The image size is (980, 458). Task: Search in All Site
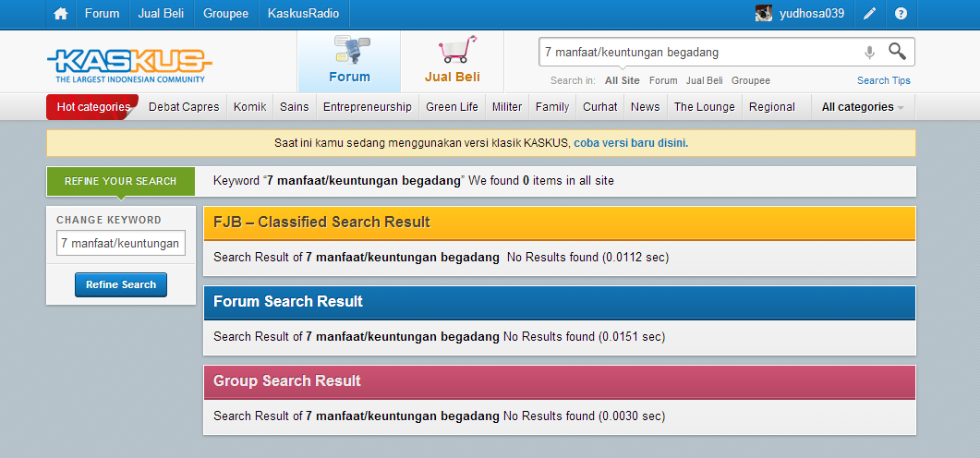click(622, 80)
